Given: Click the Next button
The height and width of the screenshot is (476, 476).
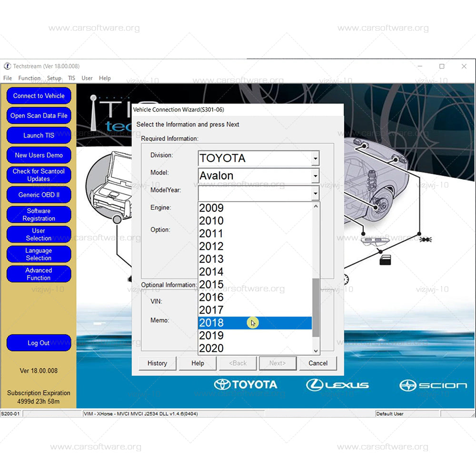Looking at the screenshot, I should (278, 363).
